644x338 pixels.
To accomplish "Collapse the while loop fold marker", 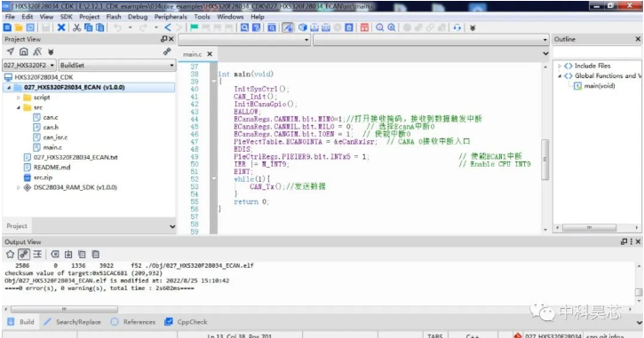I will pos(214,179).
